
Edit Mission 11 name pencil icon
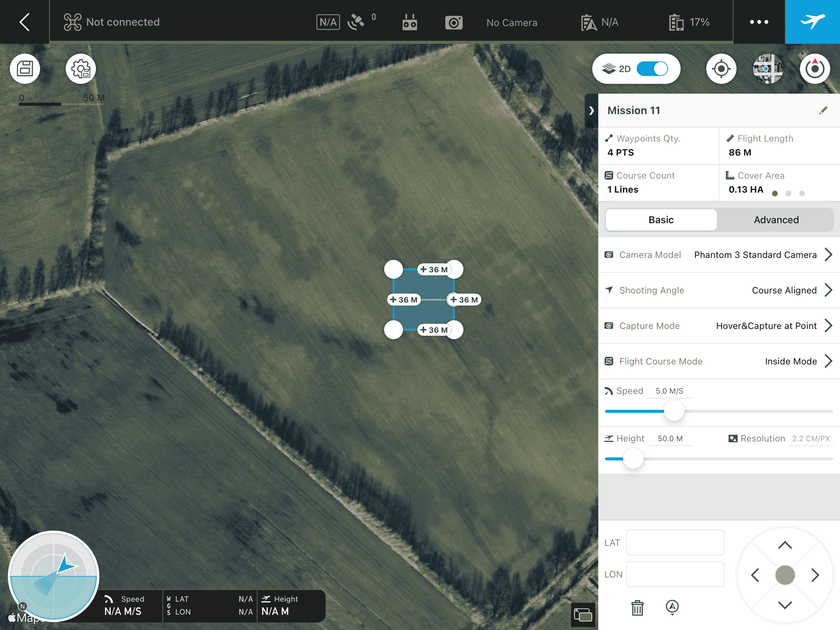[x=823, y=111]
